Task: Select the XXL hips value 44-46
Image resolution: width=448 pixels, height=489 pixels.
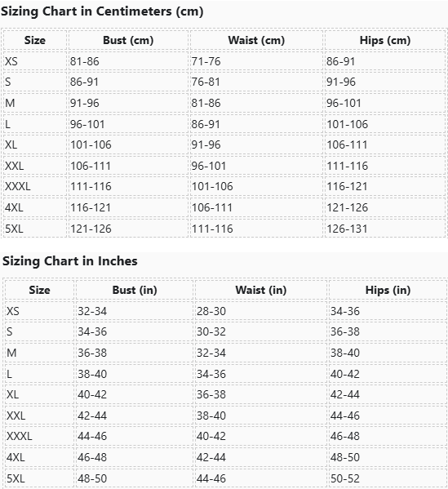Action: [345, 416]
